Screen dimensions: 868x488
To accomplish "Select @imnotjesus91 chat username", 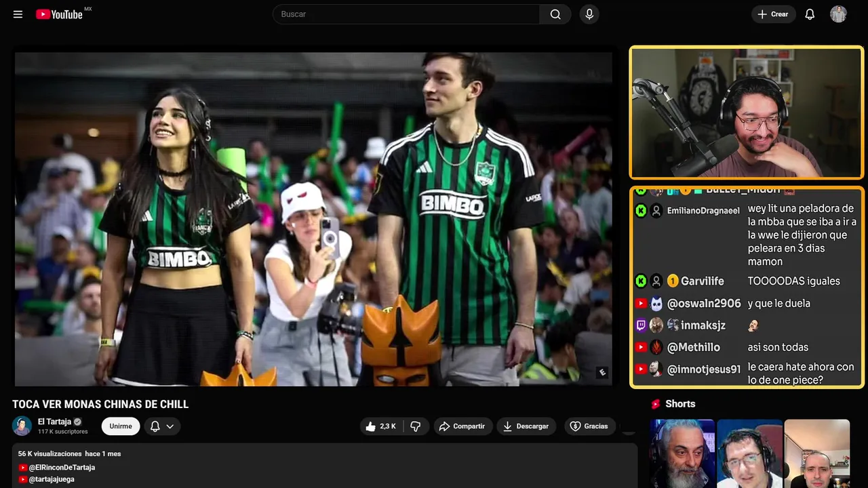I will [704, 369].
